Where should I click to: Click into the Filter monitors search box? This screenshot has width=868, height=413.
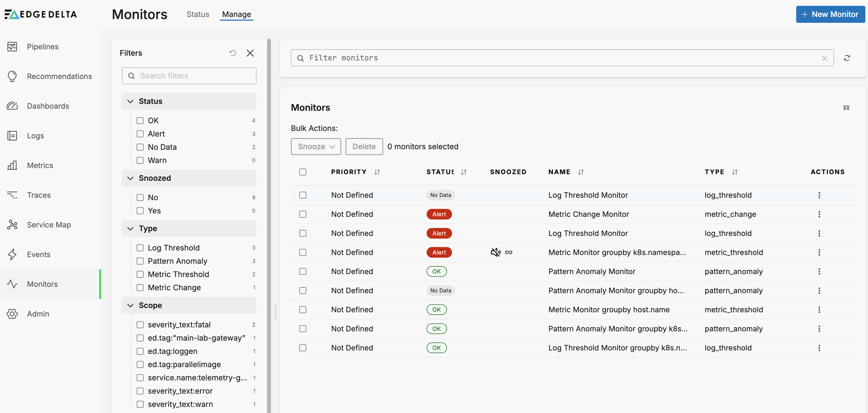(562, 58)
